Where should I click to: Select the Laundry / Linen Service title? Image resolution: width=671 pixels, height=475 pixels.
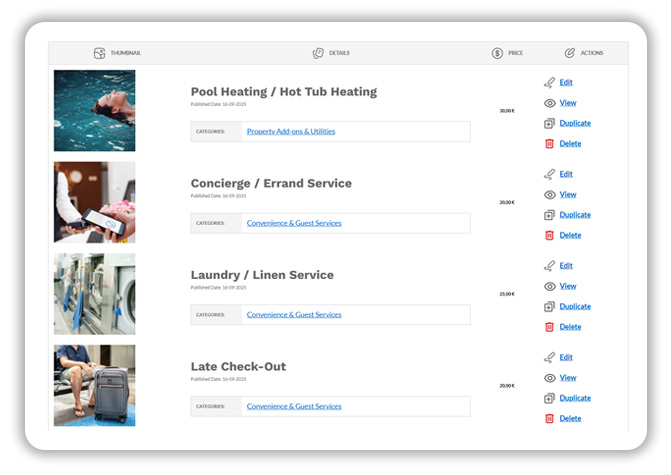tap(262, 275)
